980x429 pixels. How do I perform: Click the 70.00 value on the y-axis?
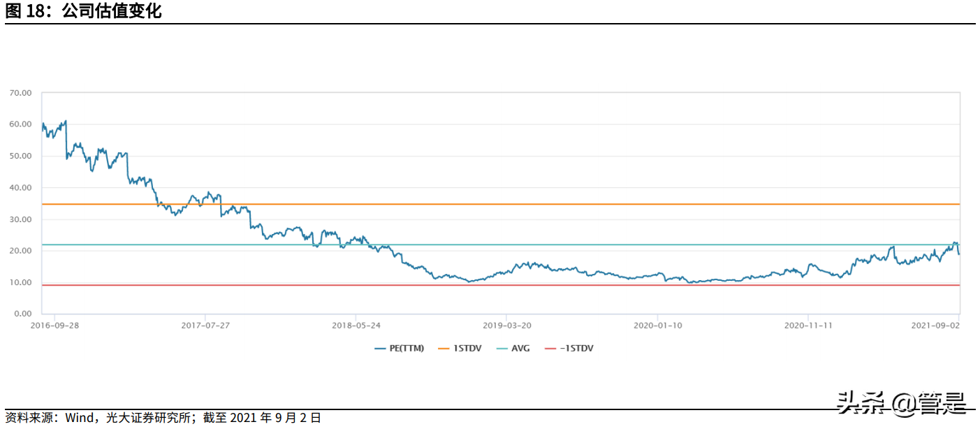click(x=21, y=92)
